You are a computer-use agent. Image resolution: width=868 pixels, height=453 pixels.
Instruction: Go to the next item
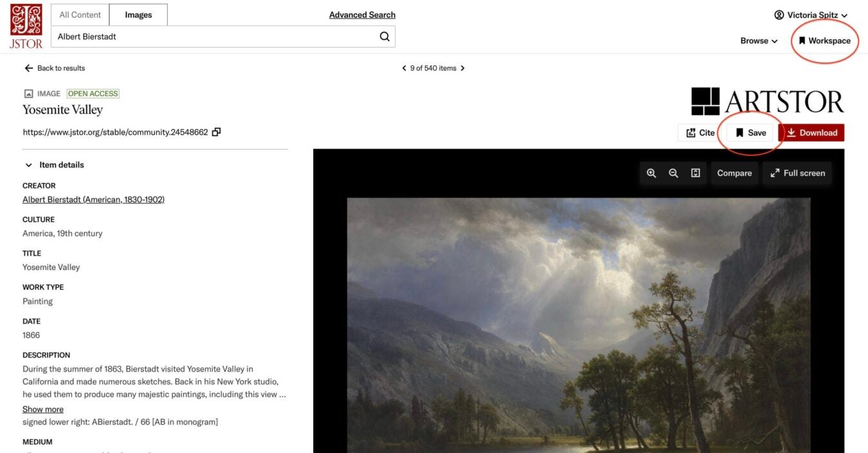click(462, 67)
